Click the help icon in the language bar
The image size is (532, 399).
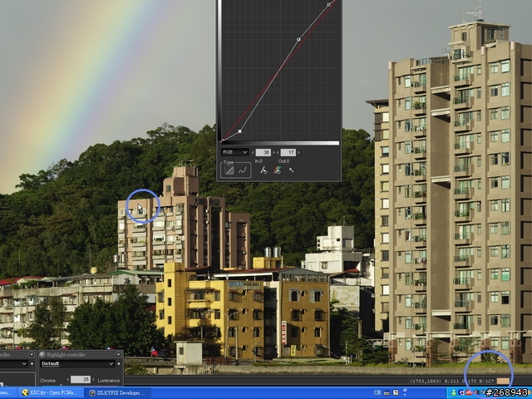[396, 392]
